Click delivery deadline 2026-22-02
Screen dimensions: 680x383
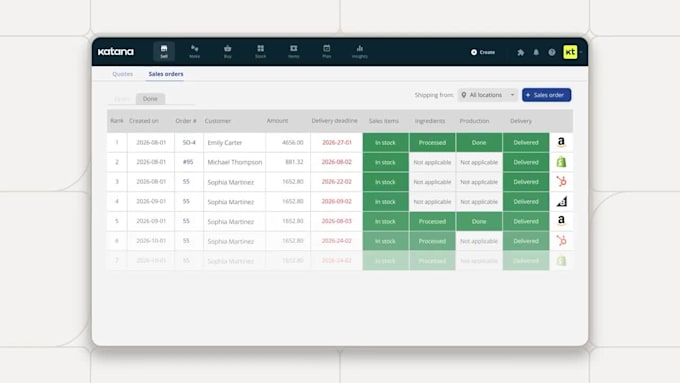337,182
